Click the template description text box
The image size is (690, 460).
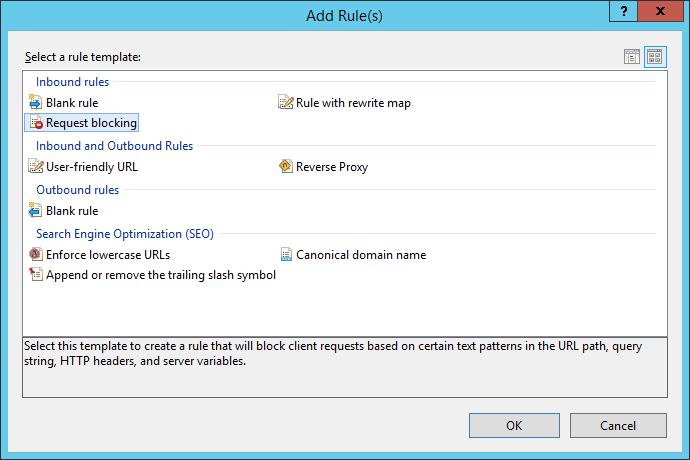tap(344, 367)
